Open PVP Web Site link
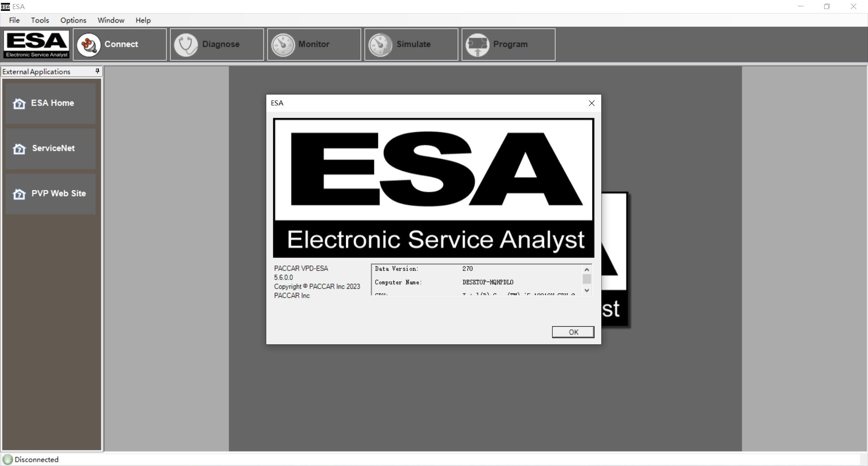868x466 pixels. [51, 194]
